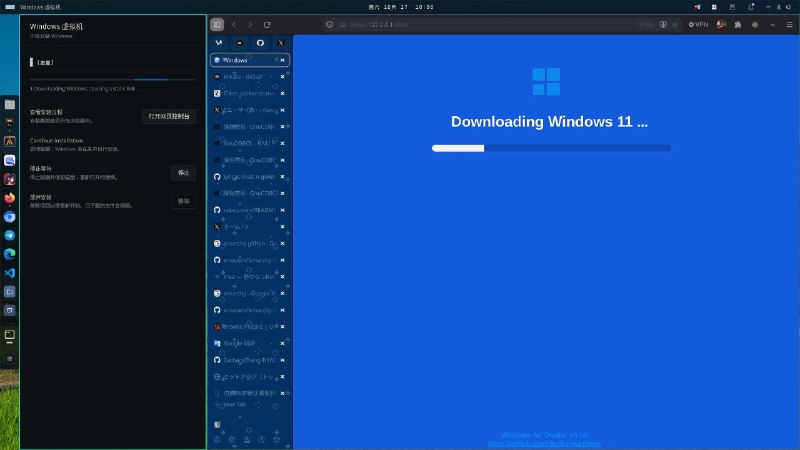This screenshot has width=800, height=450.
Task: Click the Downloading Windows 11 progress bar
Action: [551, 148]
